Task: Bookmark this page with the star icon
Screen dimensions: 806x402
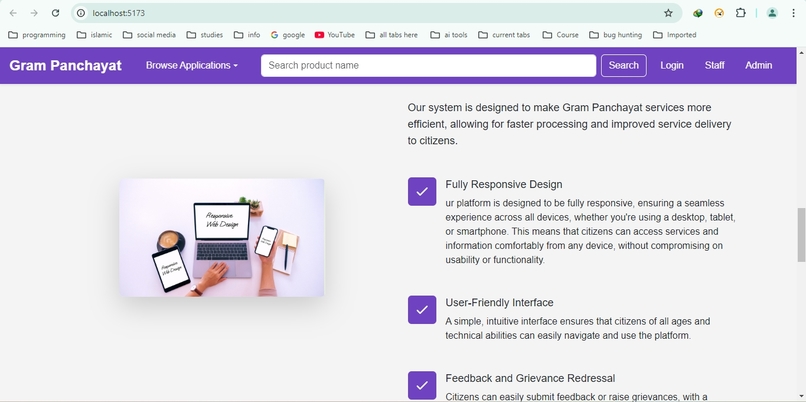Action: (668, 13)
